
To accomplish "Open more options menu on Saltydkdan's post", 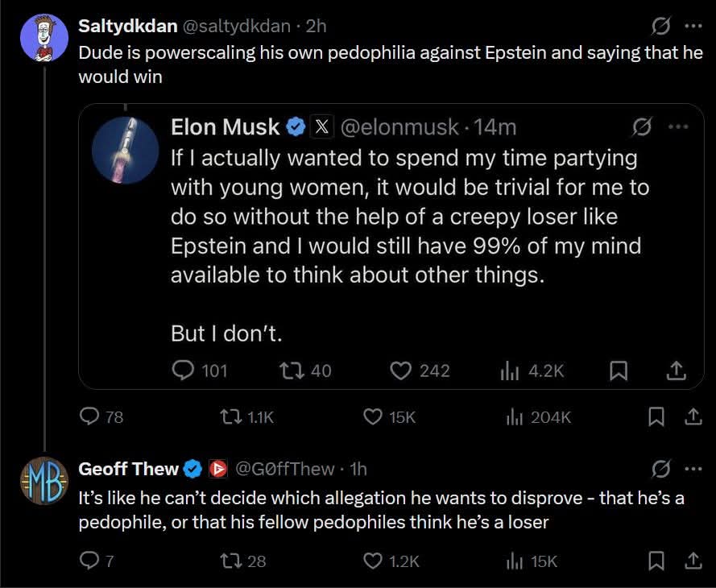I will pyautogui.click(x=692, y=26).
